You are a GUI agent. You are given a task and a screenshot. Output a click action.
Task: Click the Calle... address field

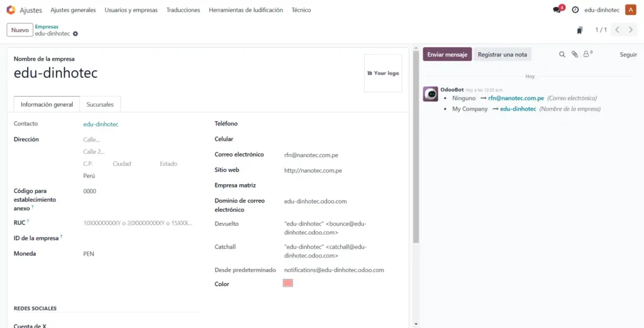[x=142, y=139]
